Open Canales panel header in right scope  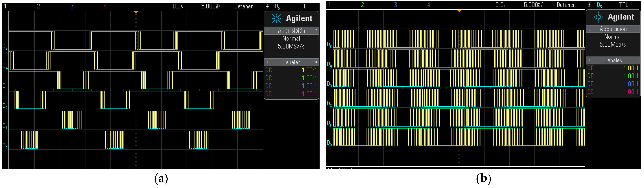(613, 60)
